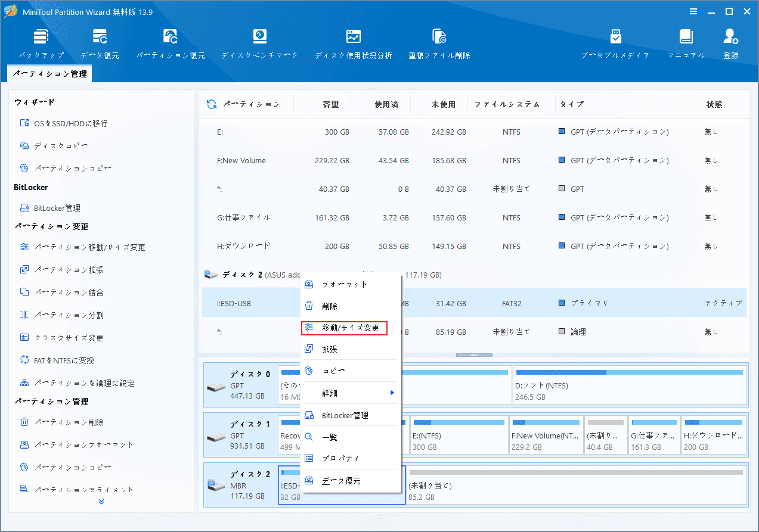This screenshot has width=759, height=532.
Task: Open ディスク使用状況分析 (Space Analyzer) from the toolbar
Action: (354, 43)
